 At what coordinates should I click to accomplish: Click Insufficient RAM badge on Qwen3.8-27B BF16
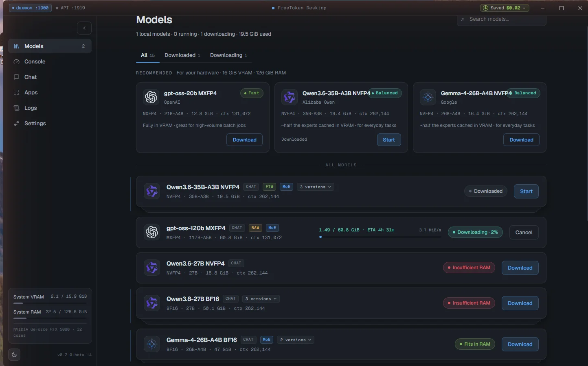[469, 303]
